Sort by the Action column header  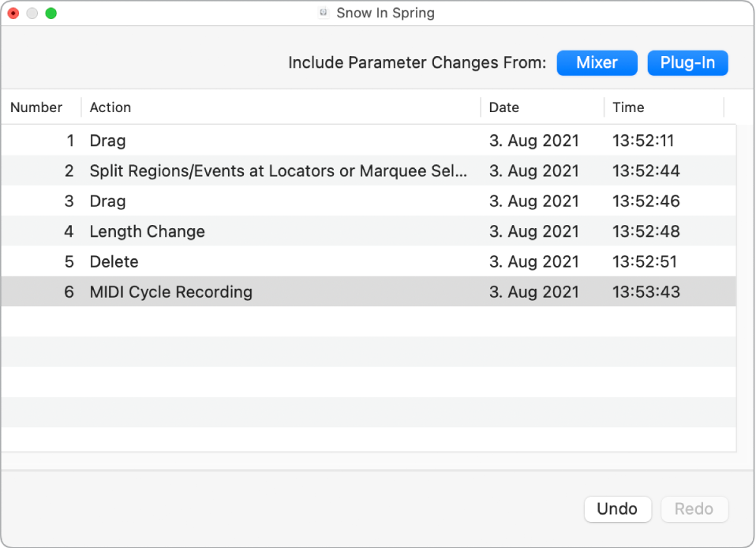[x=110, y=107]
